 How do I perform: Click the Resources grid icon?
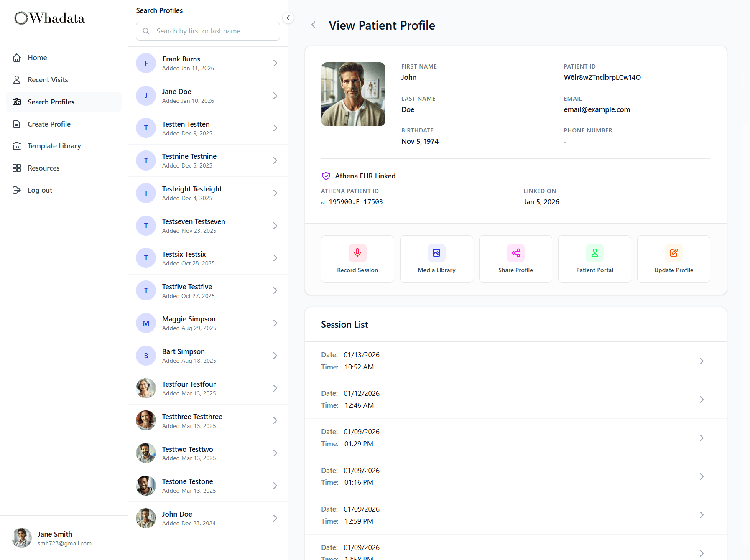click(x=17, y=168)
